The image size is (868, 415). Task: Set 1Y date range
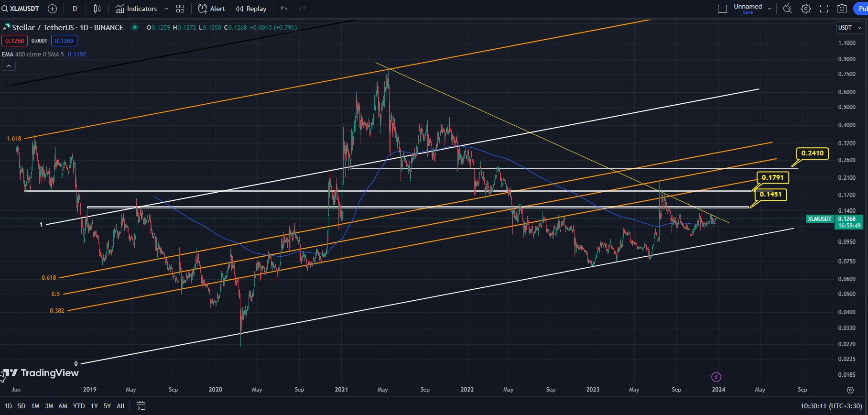tap(94, 406)
